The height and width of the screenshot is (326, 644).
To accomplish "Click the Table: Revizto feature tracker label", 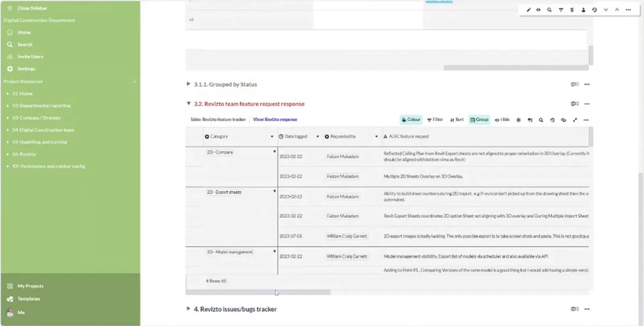I will 218,120.
